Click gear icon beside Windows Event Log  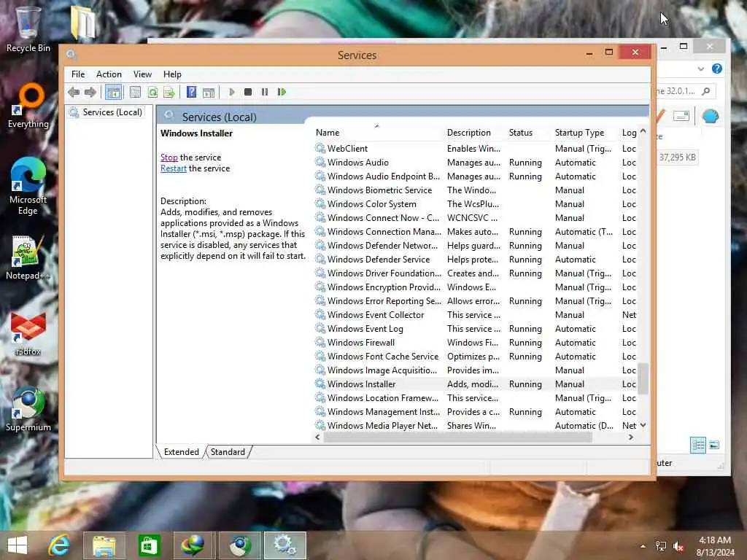[x=320, y=329]
